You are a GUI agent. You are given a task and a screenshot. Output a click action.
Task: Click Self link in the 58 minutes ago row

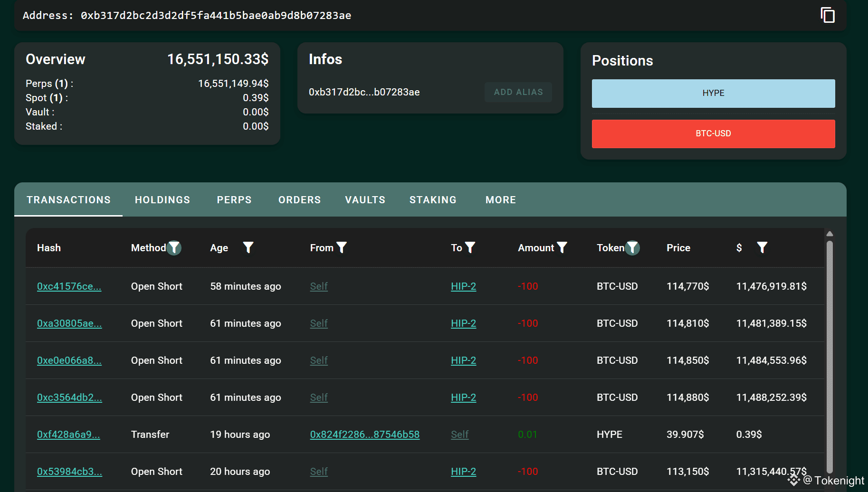319,286
